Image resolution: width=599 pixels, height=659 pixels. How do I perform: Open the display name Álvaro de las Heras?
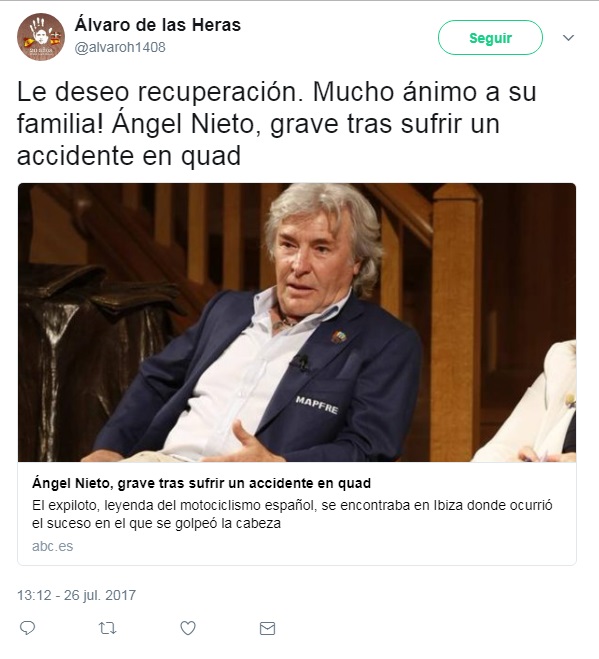tap(158, 25)
